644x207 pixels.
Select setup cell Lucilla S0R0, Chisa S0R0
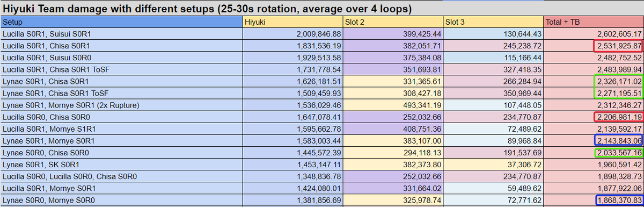121,117
